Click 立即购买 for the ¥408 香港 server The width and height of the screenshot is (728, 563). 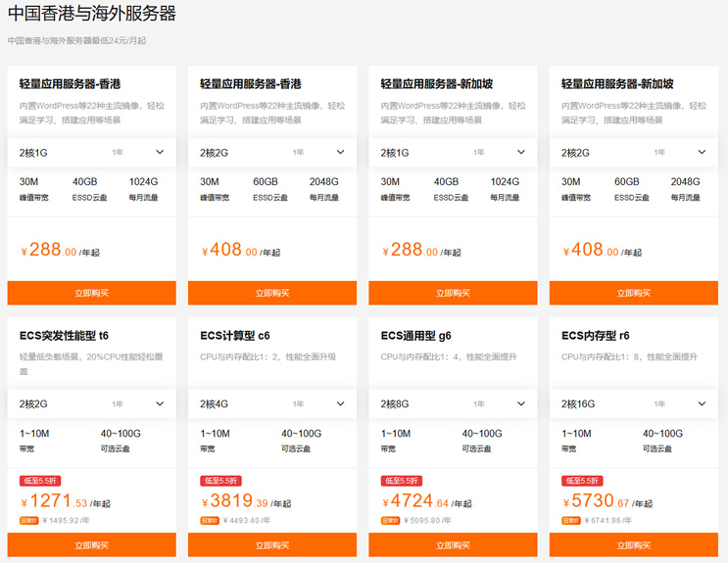tap(272, 293)
